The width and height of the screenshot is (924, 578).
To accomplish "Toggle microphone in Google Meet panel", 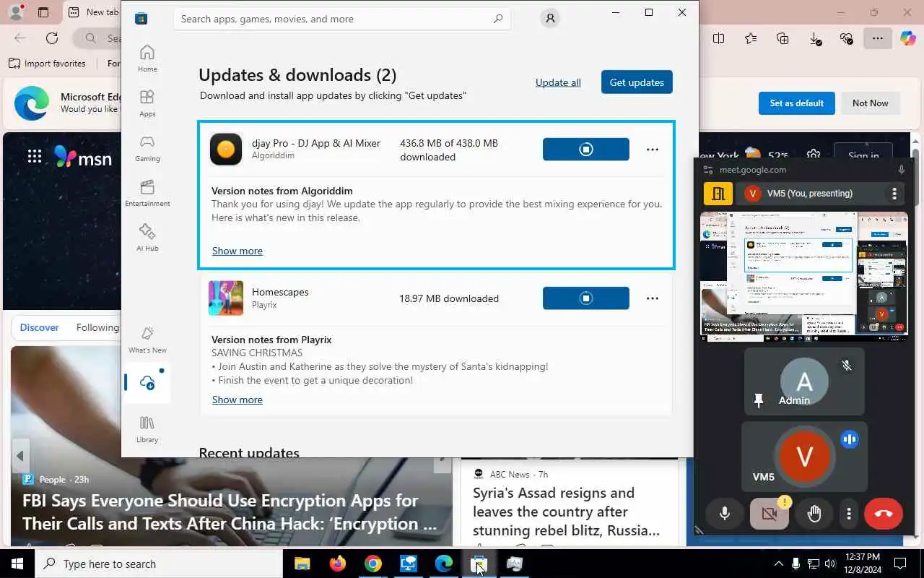I will click(725, 514).
